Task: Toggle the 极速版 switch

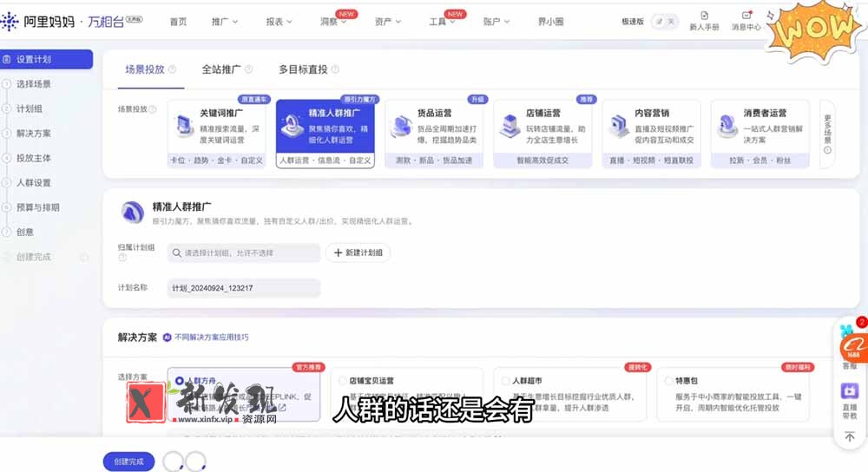Action: coord(664,22)
